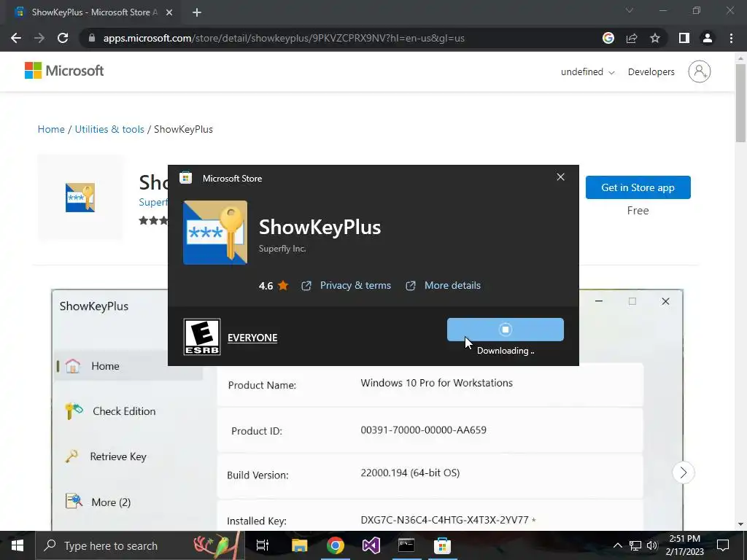747x560 pixels.
Task: Click the volume speaker icon
Action: coord(652,545)
